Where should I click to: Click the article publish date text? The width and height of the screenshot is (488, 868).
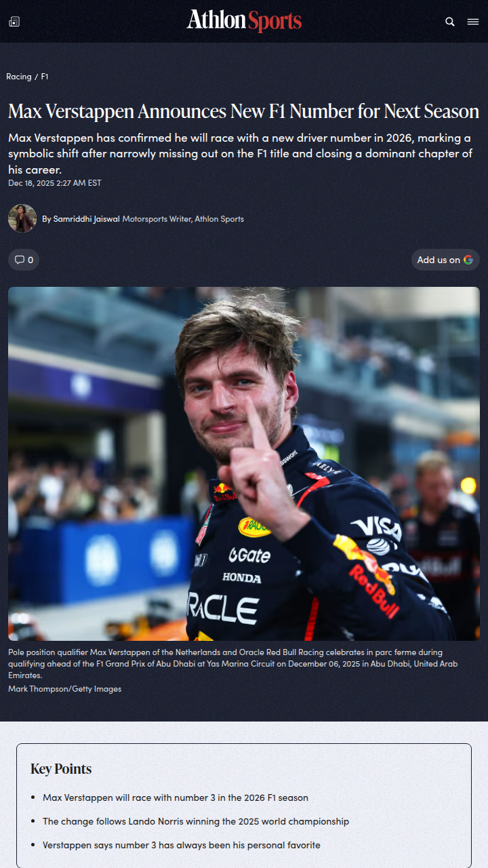[55, 183]
